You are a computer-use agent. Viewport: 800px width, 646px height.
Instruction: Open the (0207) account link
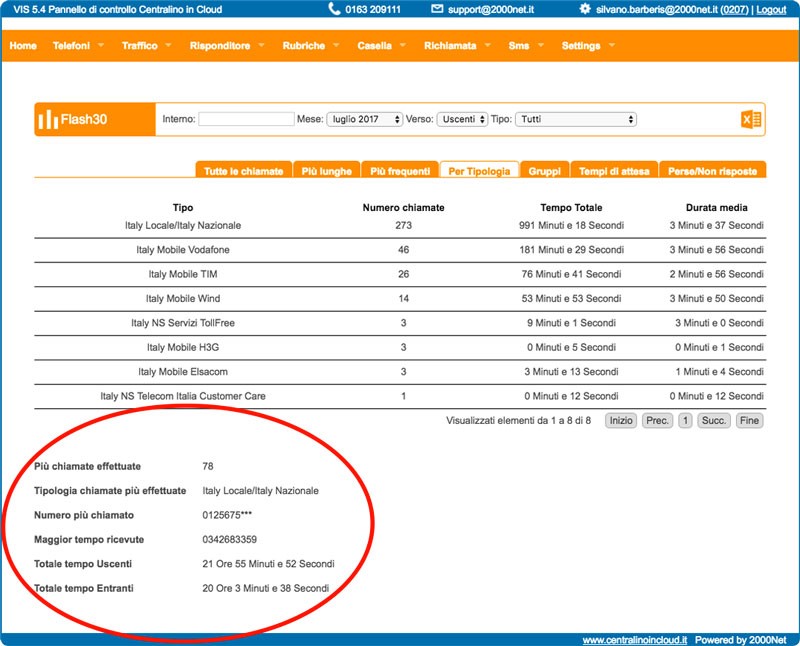pyautogui.click(x=734, y=9)
